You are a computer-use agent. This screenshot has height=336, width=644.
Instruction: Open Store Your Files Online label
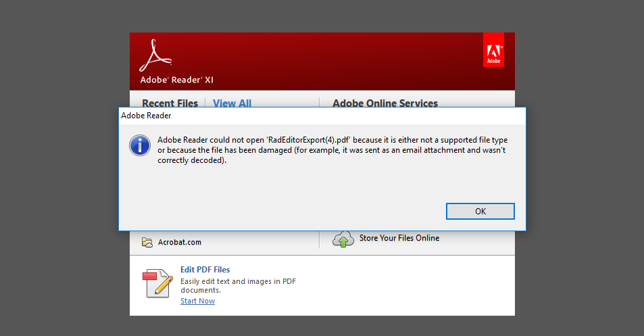[x=399, y=238]
